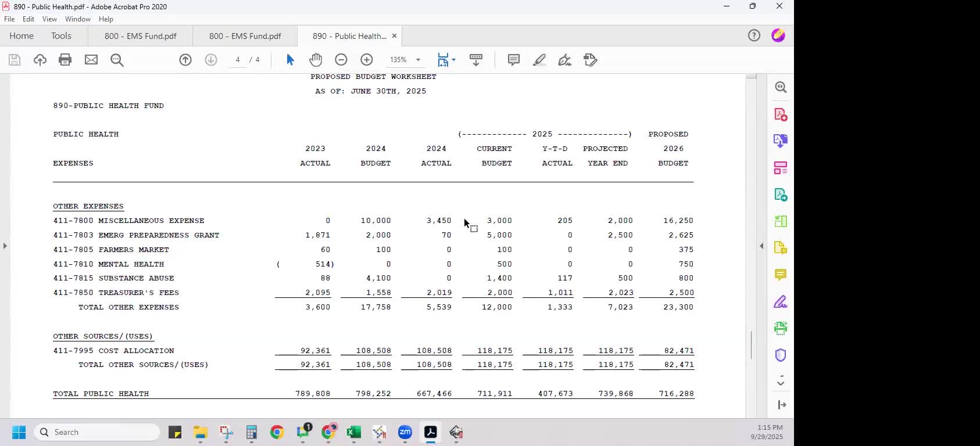Select the Highlight text tool
This screenshot has width=980, height=446.
[539, 60]
